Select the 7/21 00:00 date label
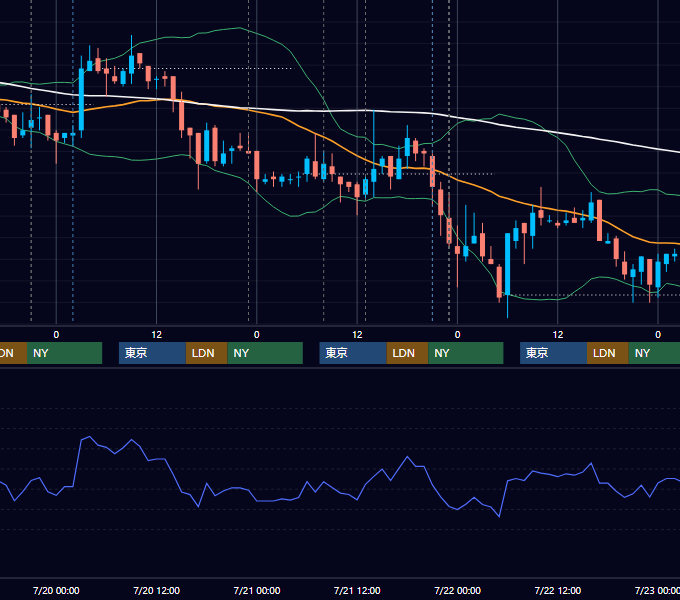 tap(257, 590)
